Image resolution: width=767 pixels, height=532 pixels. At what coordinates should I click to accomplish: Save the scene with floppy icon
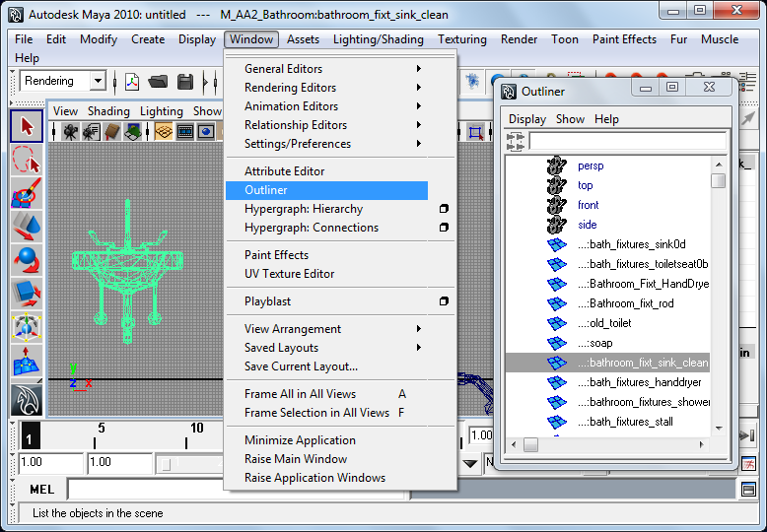point(185,82)
